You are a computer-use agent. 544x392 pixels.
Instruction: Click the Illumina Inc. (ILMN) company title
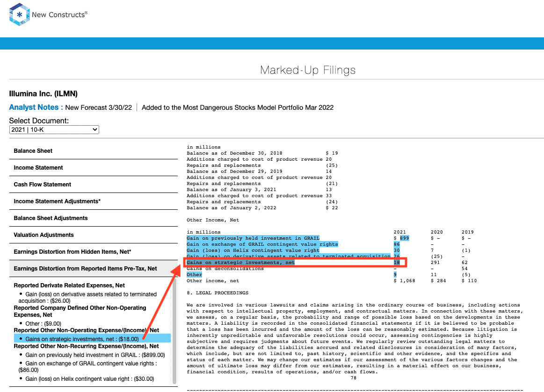coord(44,93)
